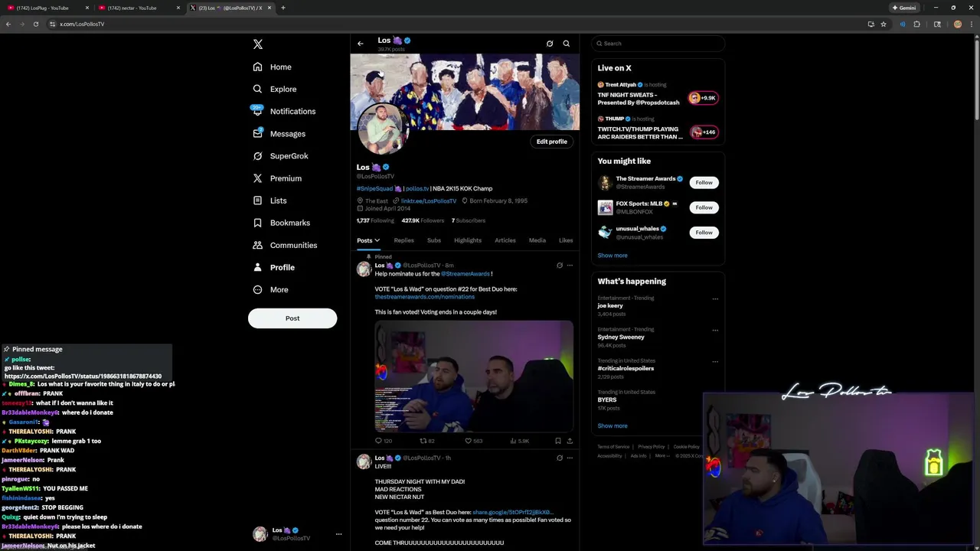Join THUMP live space +146 listeners
The width and height of the screenshot is (980, 551).
(703, 132)
